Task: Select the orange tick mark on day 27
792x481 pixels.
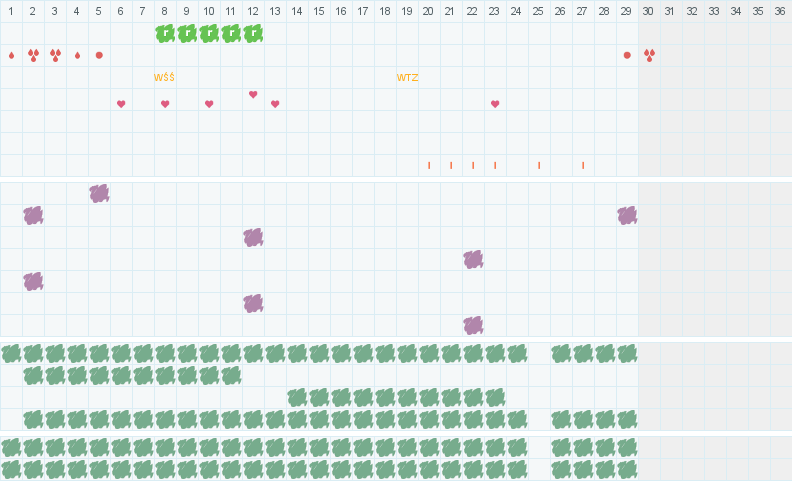Action: pos(583,165)
